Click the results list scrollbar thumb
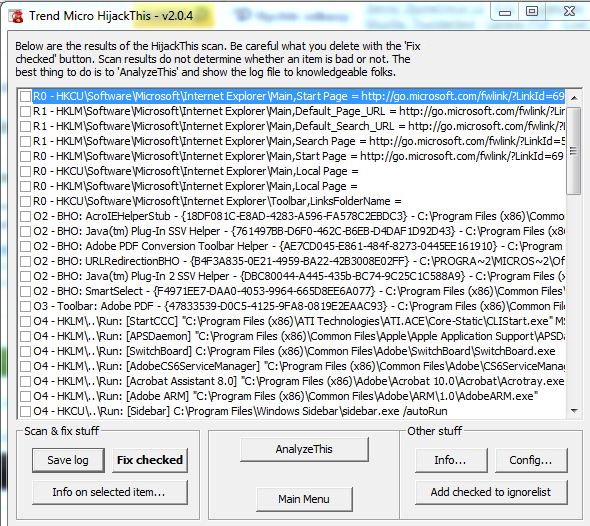Image resolution: width=590 pixels, height=526 pixels. point(574,151)
